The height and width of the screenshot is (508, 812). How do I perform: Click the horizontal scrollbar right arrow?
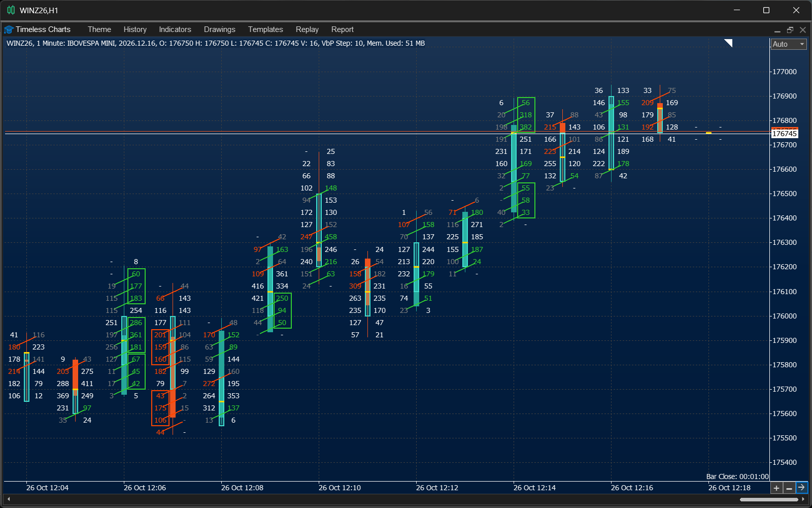[803, 499]
